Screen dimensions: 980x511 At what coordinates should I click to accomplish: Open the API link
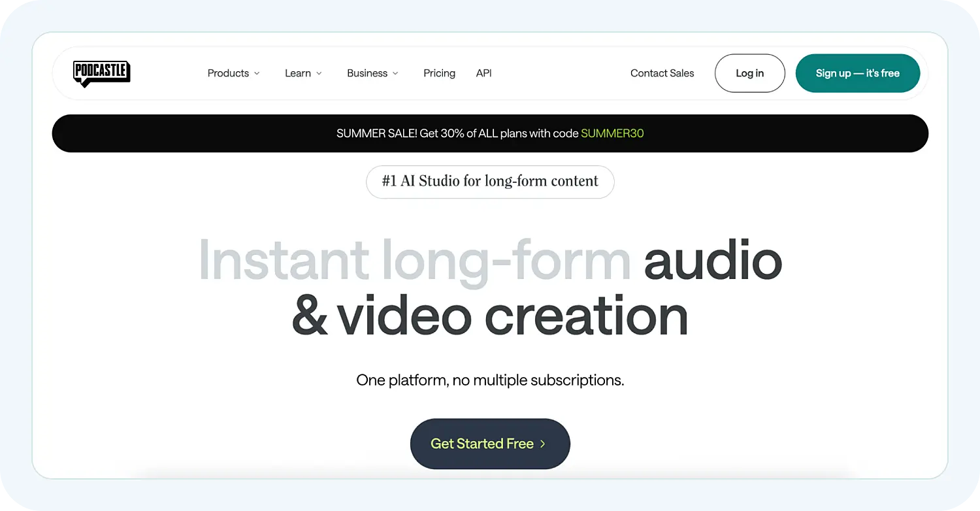pyautogui.click(x=483, y=73)
